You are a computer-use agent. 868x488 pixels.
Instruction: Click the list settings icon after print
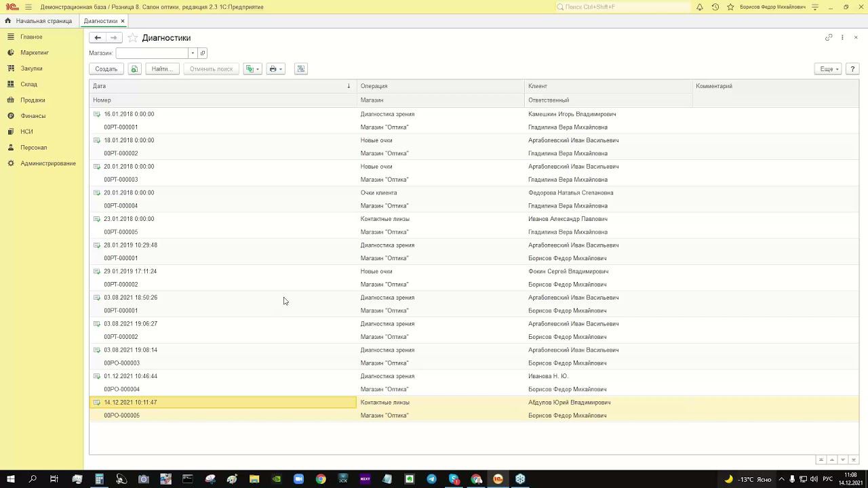click(x=301, y=69)
